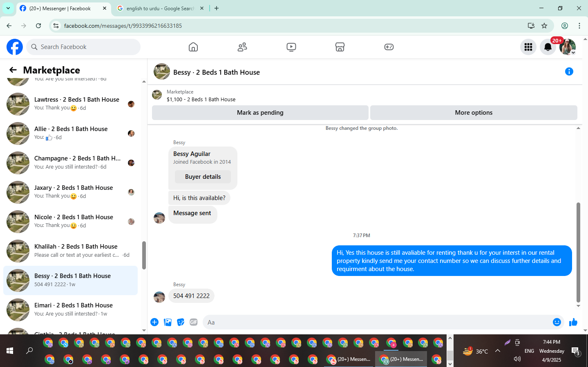This screenshot has width=588, height=367.
Task: View site information icon in address bar
Action: 56,26
